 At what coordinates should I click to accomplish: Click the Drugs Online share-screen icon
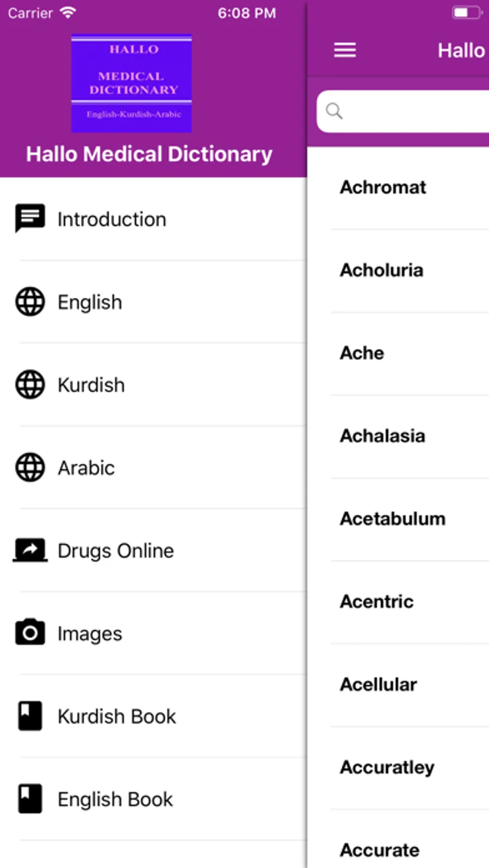point(30,550)
